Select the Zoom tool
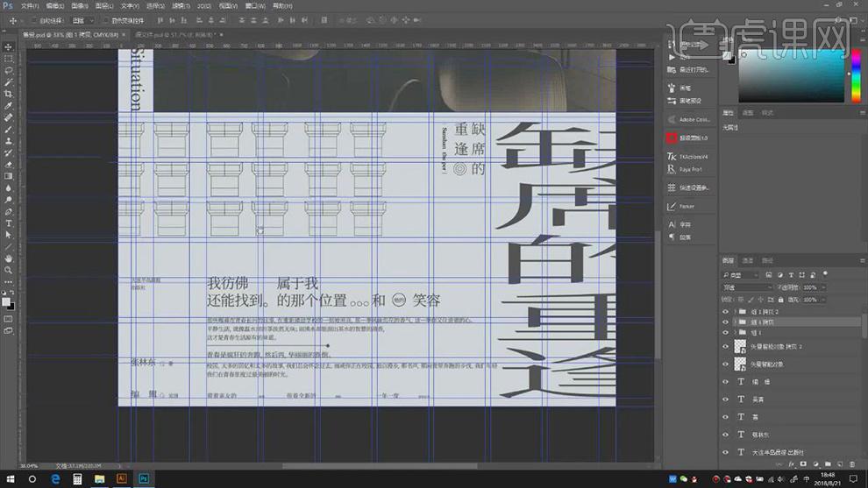Viewport: 868px width, 488px height. point(8,270)
